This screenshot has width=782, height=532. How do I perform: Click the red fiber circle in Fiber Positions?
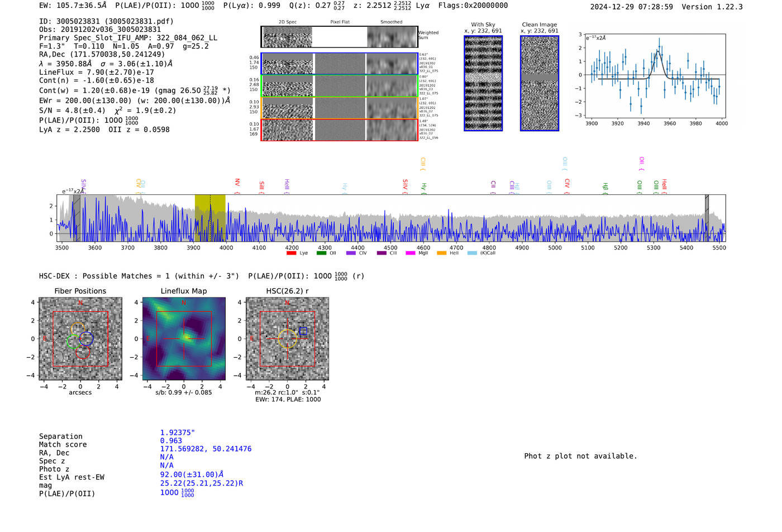click(x=83, y=352)
